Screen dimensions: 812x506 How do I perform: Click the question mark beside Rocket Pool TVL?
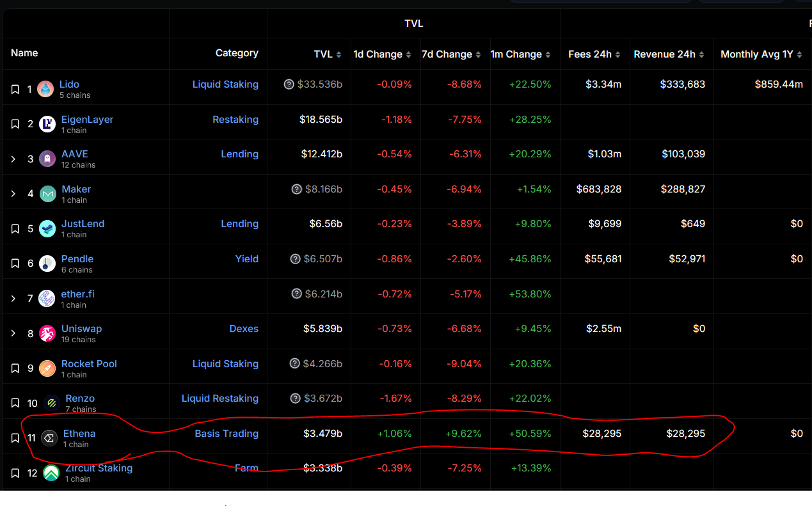pos(294,363)
